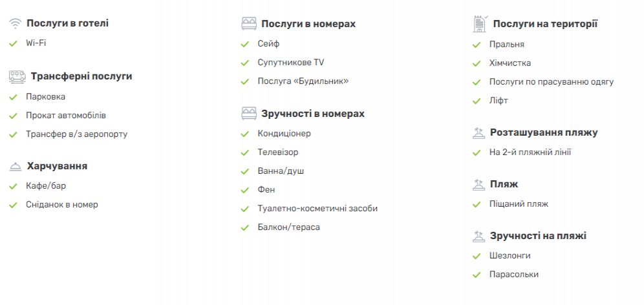The width and height of the screenshot is (644, 305).
Task: Select the Прокат автомобілів item
Action: click(66, 116)
